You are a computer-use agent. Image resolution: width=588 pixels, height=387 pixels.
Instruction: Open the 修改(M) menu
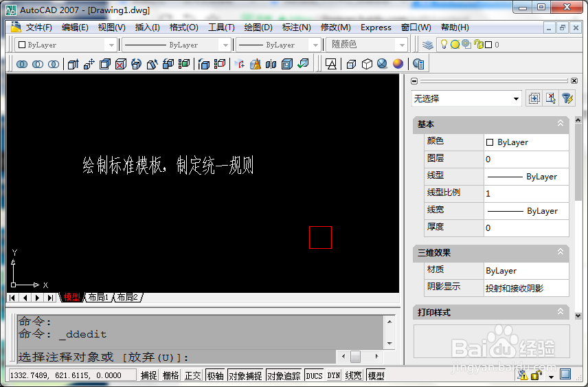[336, 27]
